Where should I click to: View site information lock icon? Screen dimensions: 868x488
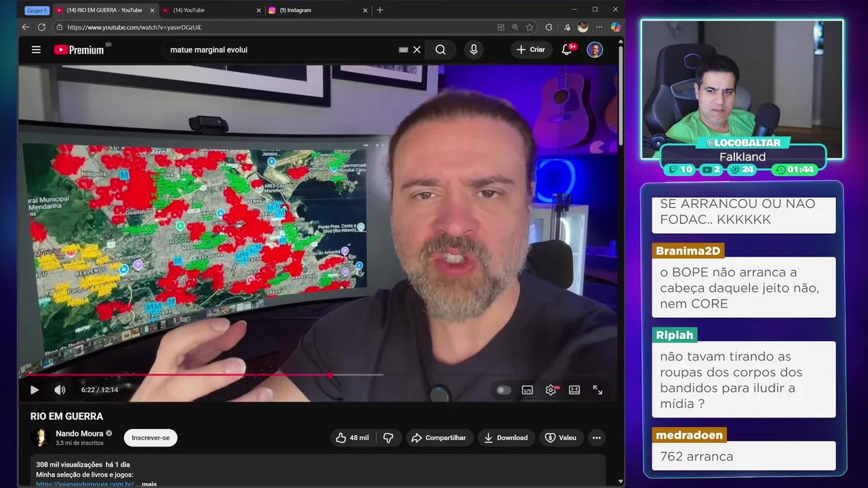59,27
